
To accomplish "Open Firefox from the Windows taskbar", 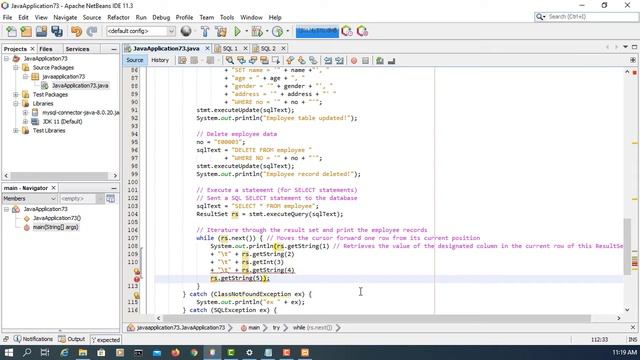I will click(x=176, y=352).
